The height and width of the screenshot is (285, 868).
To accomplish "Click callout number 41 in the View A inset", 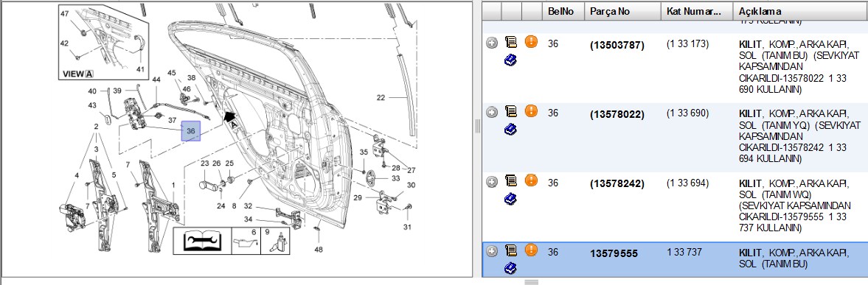I will pyautogui.click(x=140, y=69).
